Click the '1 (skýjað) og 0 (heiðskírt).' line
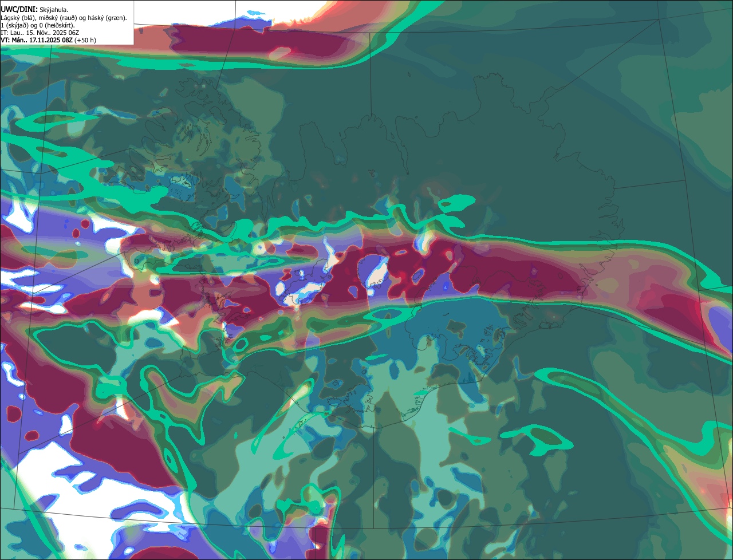 point(38,25)
